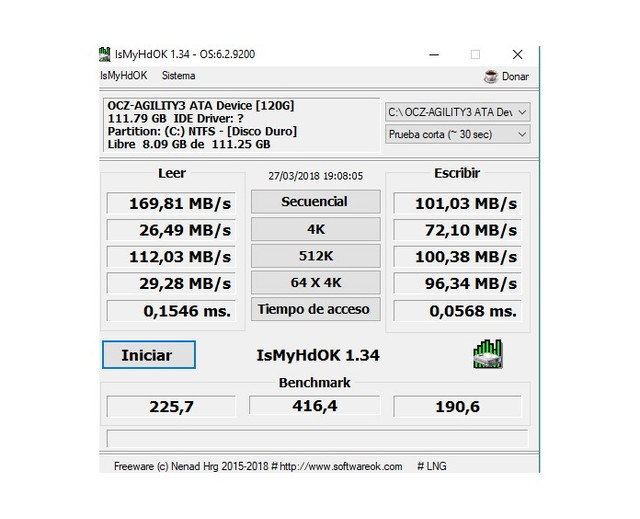
Task: Click the 512K test button
Action: [x=316, y=256]
